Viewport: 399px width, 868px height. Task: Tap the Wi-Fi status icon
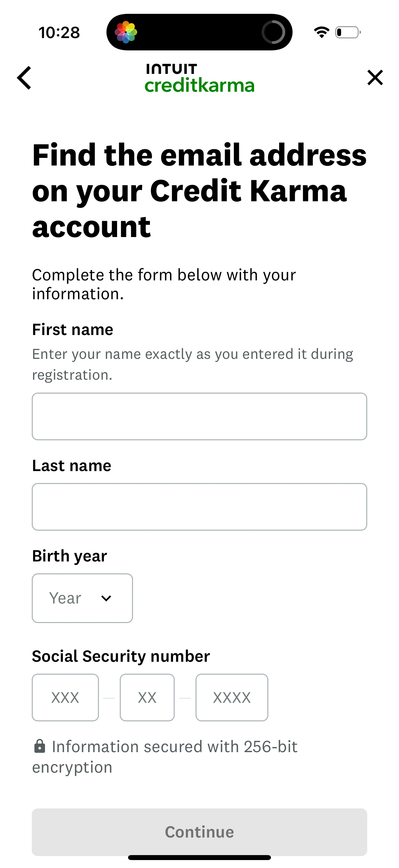[321, 32]
